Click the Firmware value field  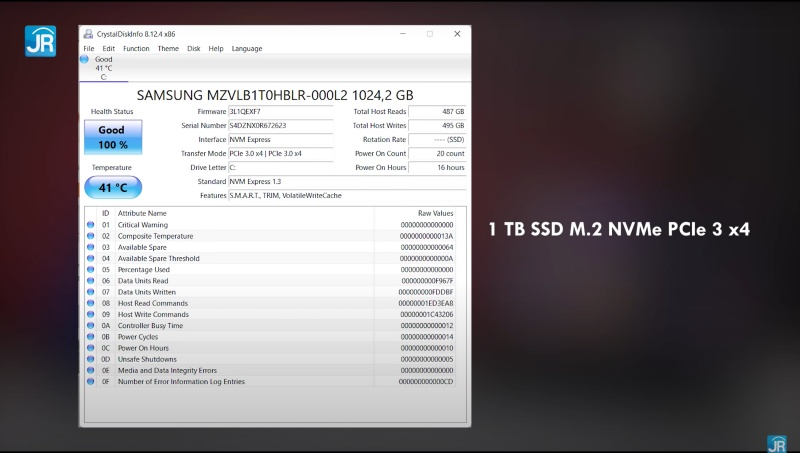(x=280, y=112)
